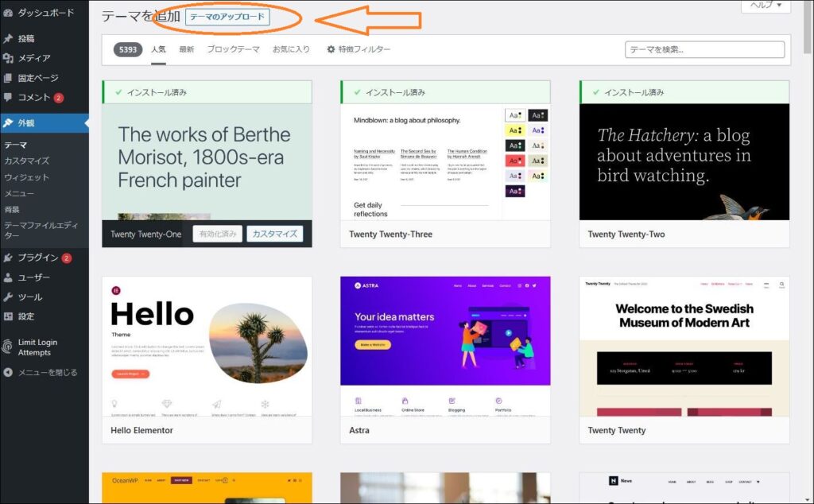
Task: Click the red plugins update badge
Action: [67, 258]
